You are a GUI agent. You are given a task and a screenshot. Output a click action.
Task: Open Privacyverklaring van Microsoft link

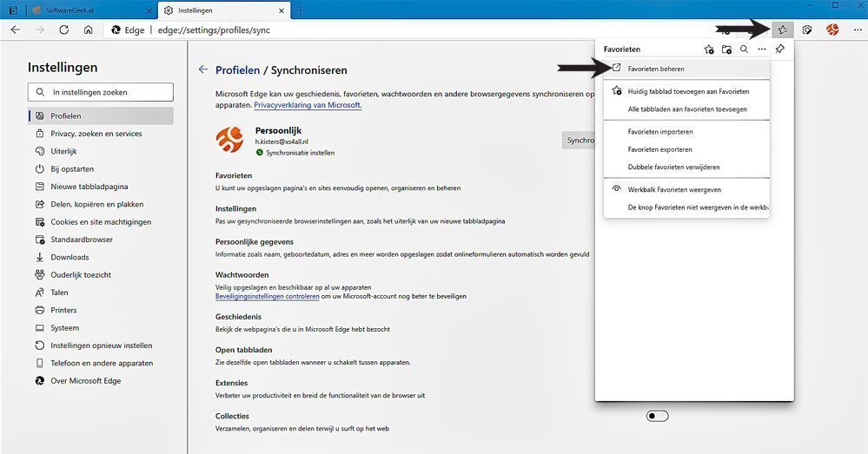coord(308,105)
